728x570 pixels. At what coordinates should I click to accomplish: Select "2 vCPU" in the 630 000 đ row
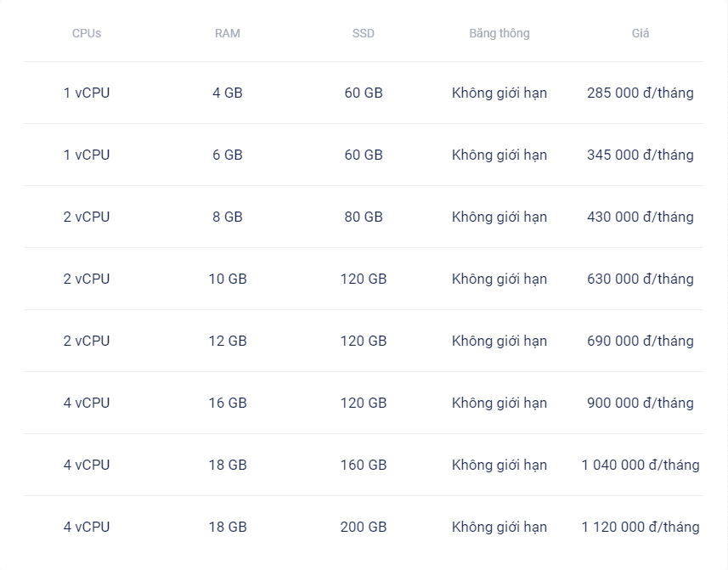[x=87, y=279]
